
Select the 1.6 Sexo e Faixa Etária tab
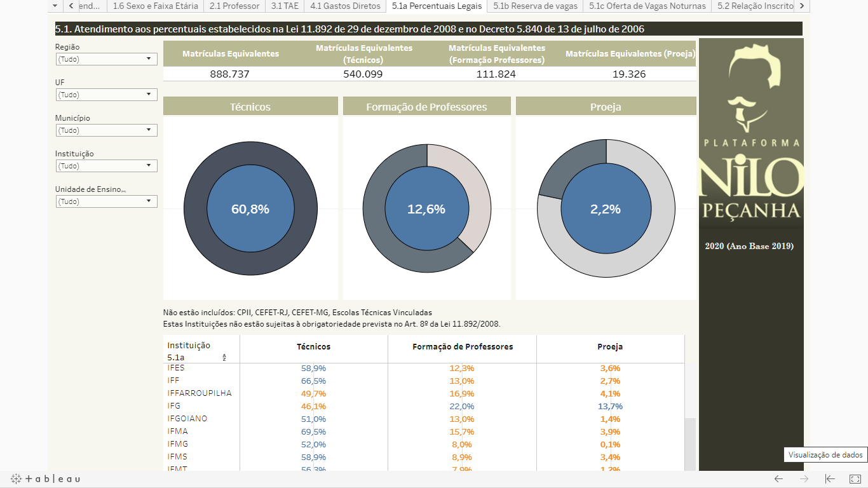(x=155, y=6)
